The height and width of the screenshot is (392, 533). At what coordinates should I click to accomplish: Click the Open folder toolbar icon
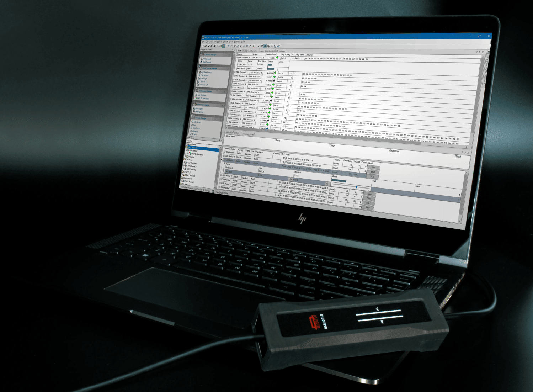point(206,46)
